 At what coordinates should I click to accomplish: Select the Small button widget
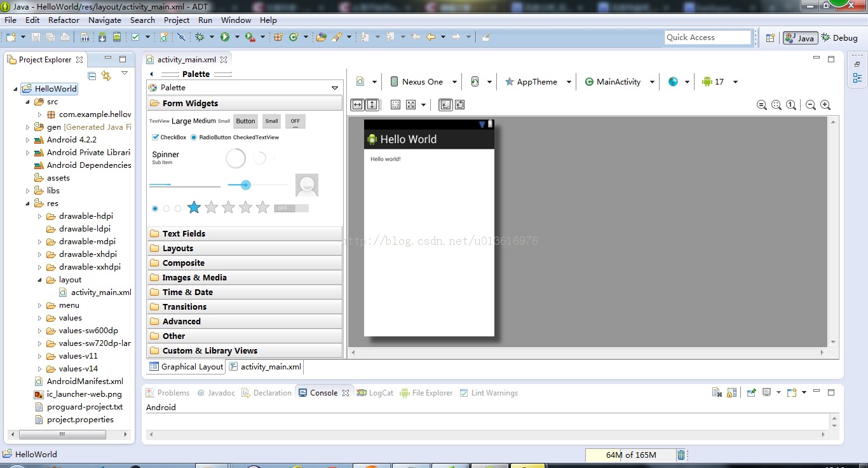click(271, 121)
